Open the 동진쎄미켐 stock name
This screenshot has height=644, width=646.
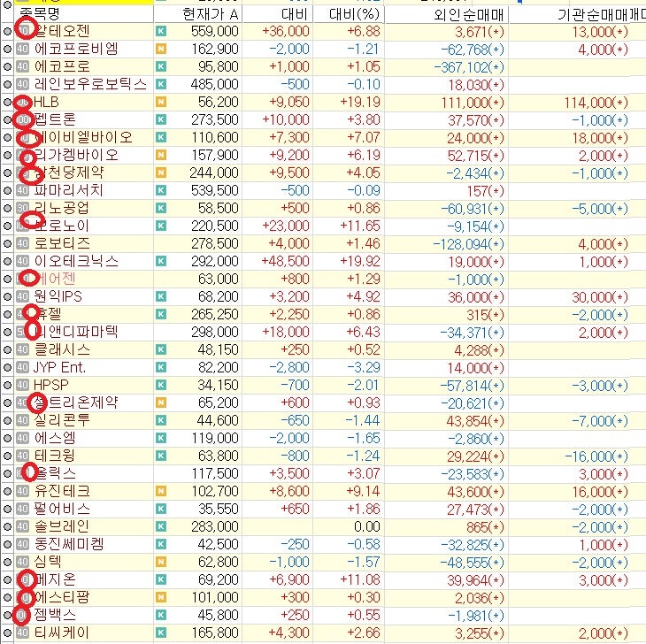coord(69,544)
